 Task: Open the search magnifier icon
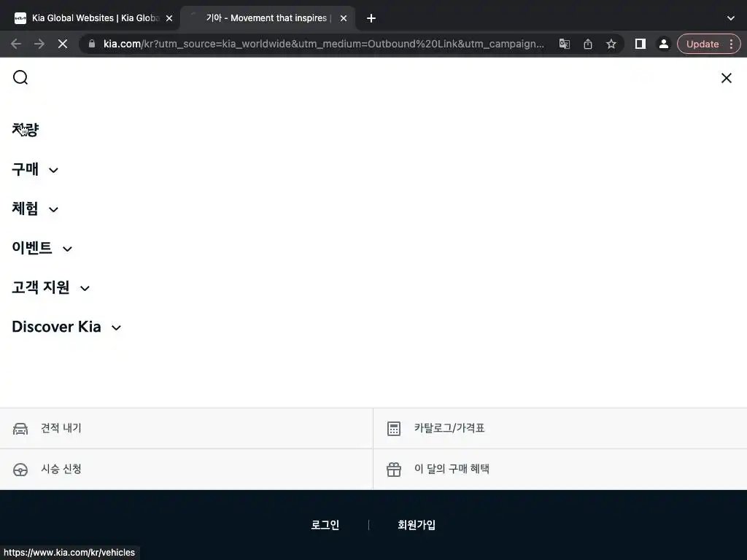20,77
